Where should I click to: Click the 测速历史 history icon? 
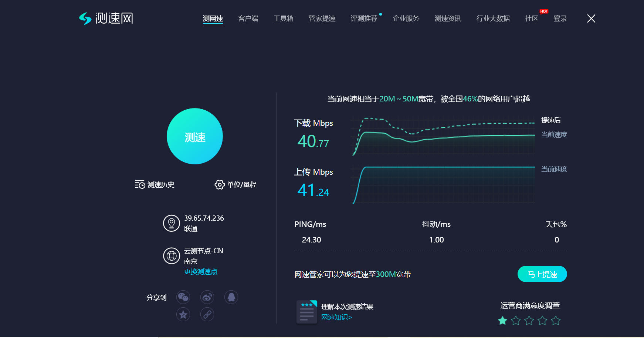pyautogui.click(x=140, y=184)
